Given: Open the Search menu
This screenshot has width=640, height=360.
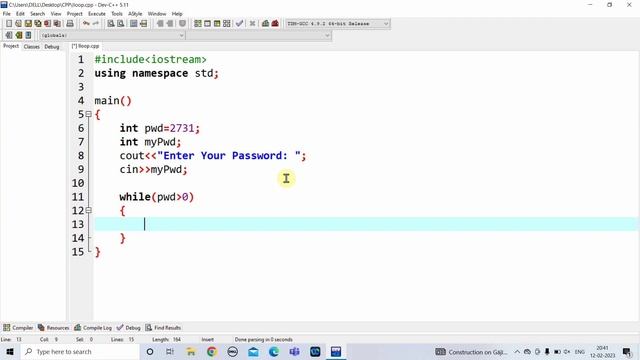Looking at the screenshot, I should click(x=38, y=14).
